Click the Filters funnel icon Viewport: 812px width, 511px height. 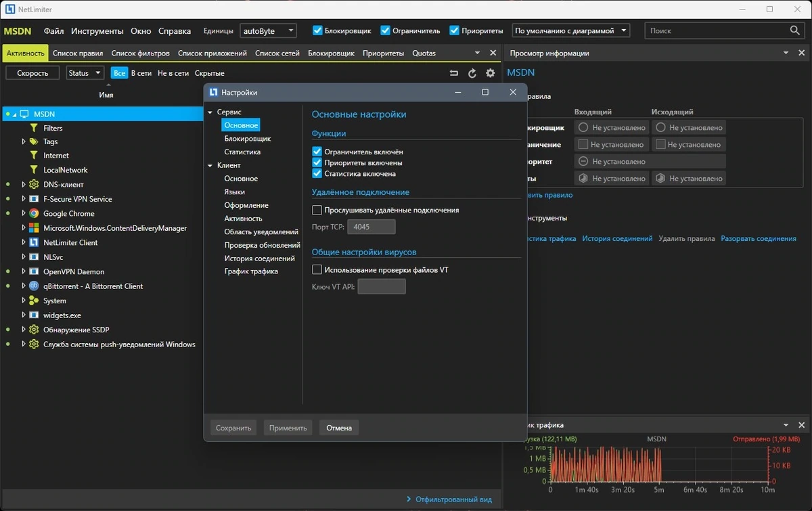pos(34,128)
